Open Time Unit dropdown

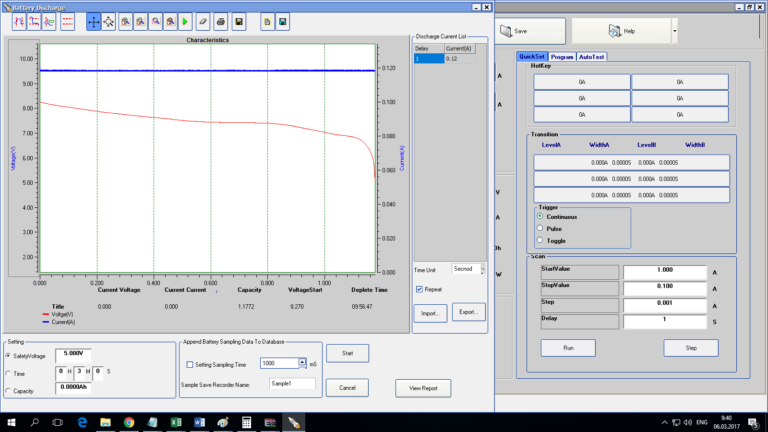[x=482, y=269]
